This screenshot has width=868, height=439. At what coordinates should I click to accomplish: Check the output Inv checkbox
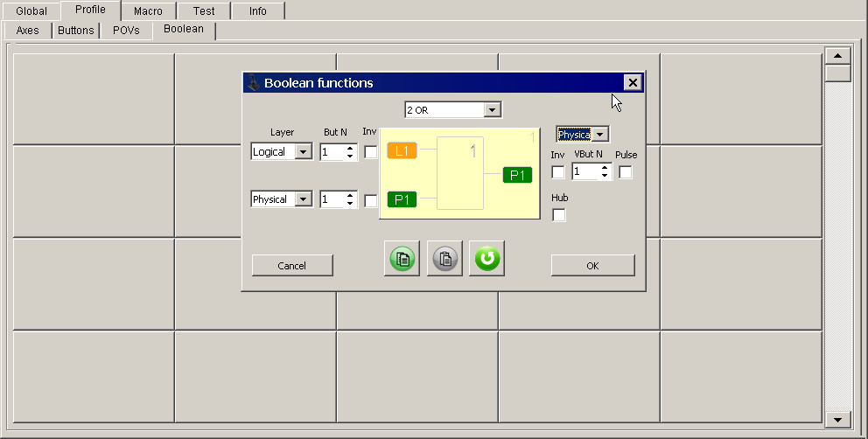click(558, 172)
